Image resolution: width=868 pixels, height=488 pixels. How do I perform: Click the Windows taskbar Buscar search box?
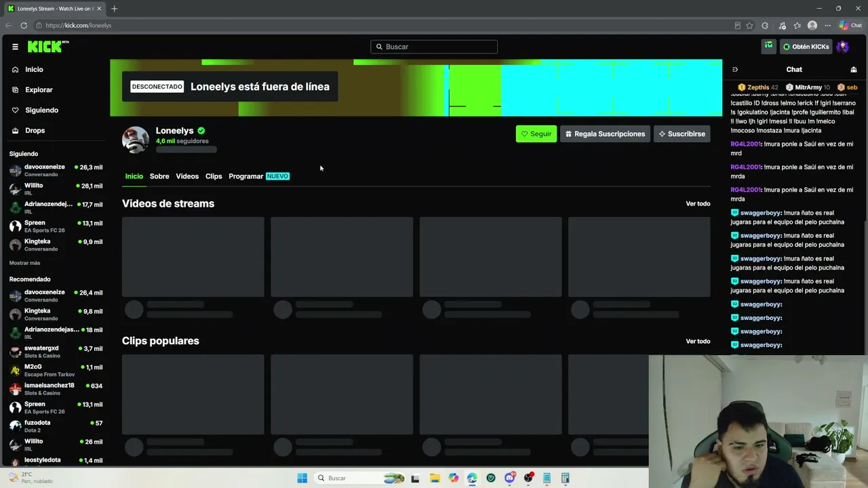click(x=361, y=478)
